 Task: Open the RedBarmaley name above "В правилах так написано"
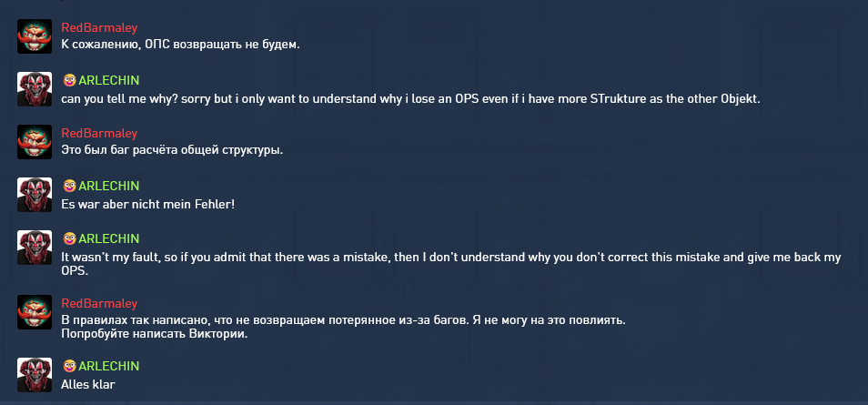(99, 303)
